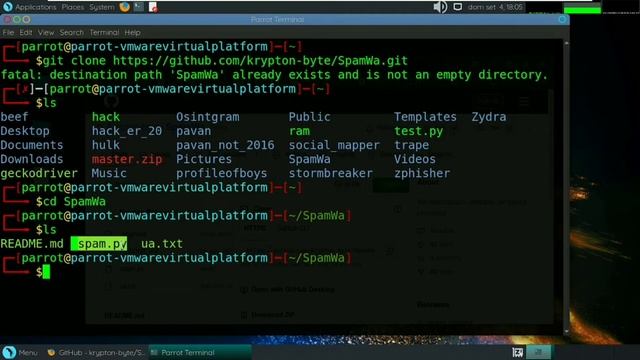
Task: Select Parrot Terminal taskbar entry
Action: [x=200, y=352]
